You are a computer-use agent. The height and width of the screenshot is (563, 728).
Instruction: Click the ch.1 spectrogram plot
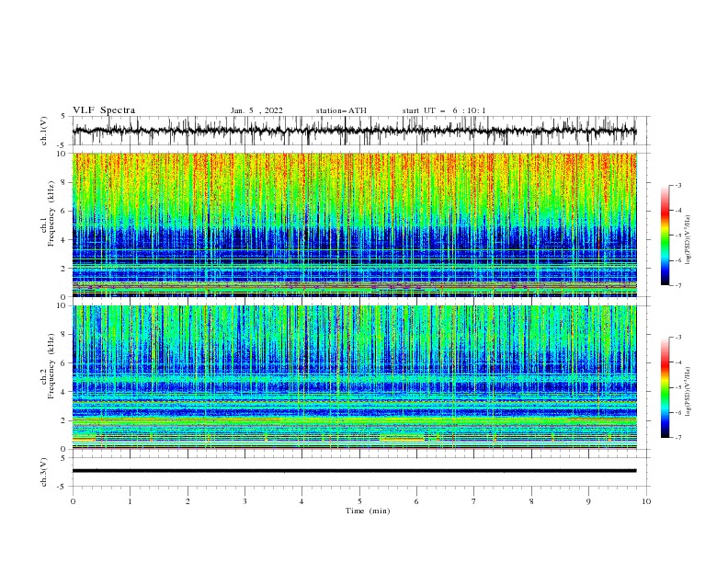tap(354, 224)
